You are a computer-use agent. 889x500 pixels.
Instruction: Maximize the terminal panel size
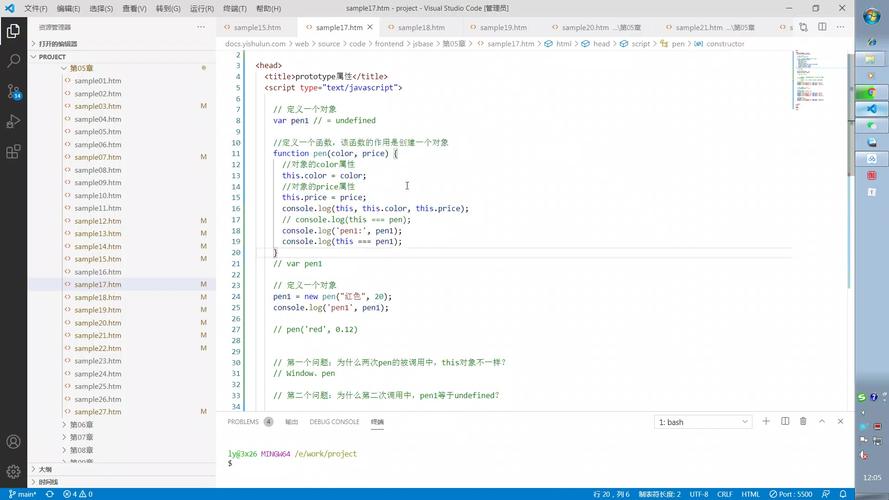coord(822,421)
